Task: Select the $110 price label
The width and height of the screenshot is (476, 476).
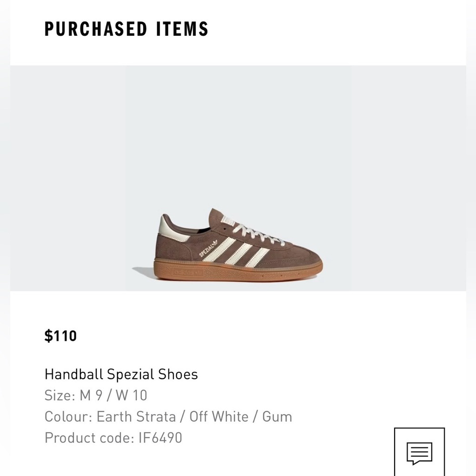Action: (x=60, y=336)
